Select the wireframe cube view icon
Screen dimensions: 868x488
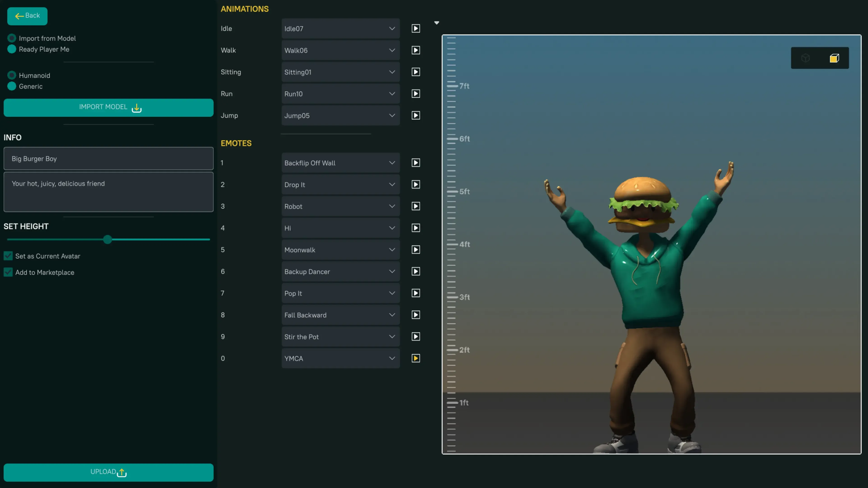(x=805, y=58)
